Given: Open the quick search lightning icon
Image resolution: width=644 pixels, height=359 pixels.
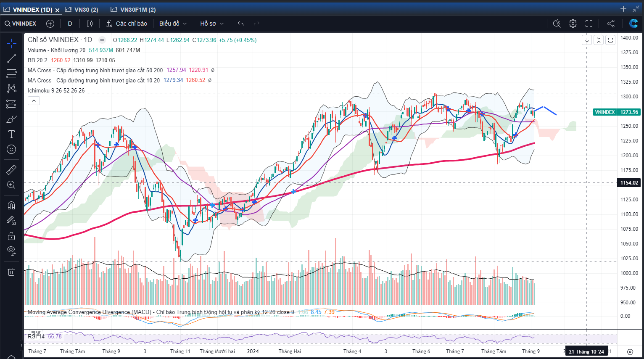Looking at the screenshot, I should [557, 24].
